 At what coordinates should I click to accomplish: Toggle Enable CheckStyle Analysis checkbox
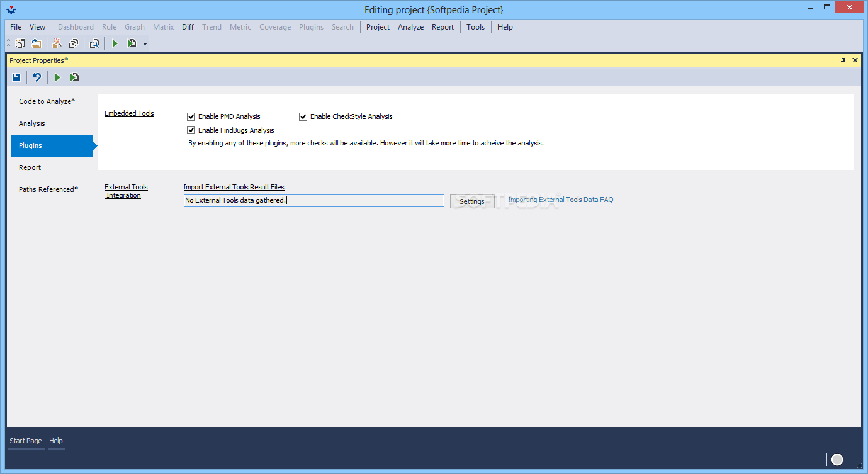click(303, 116)
